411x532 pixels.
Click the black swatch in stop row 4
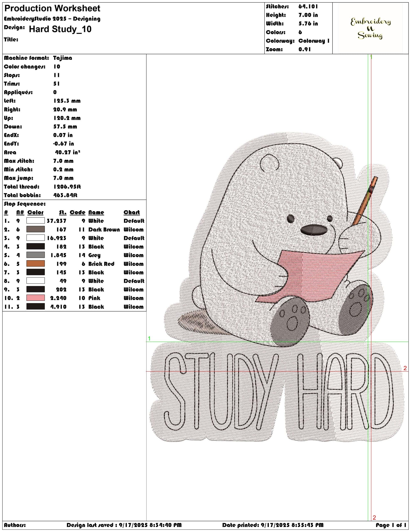coord(36,246)
